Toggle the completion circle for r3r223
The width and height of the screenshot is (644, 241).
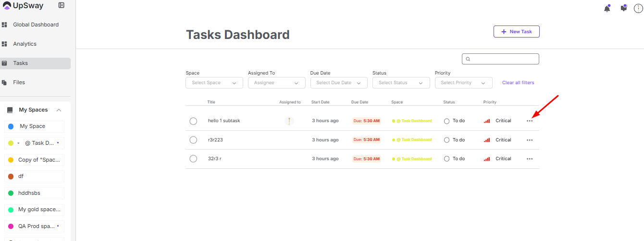(x=193, y=140)
